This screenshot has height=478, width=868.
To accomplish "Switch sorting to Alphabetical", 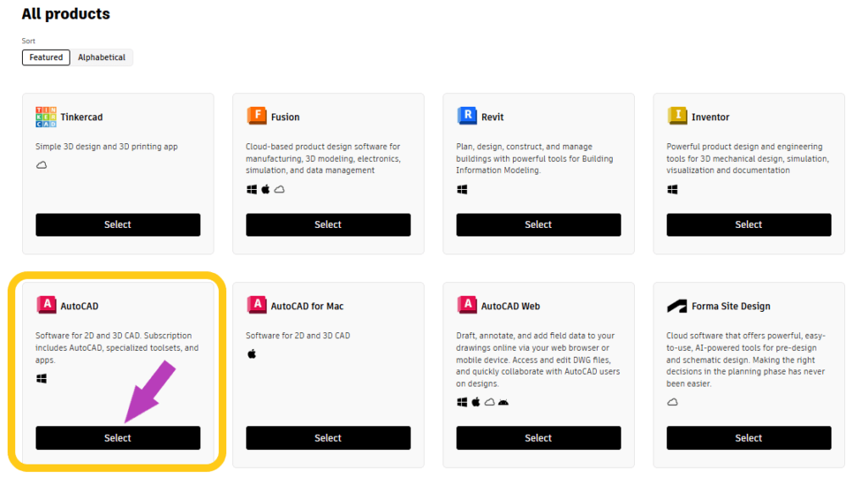I will (102, 58).
